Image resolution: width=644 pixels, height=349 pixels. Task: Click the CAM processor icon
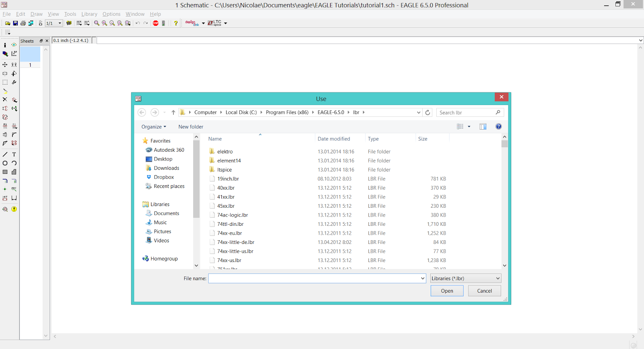(x=31, y=23)
